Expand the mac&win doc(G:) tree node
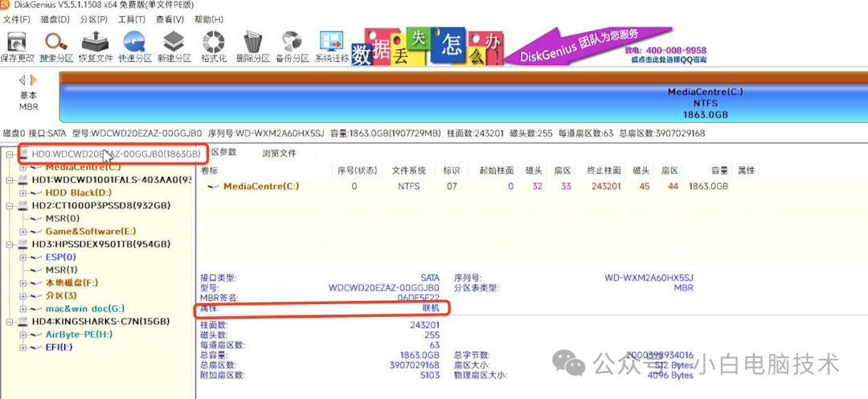This screenshot has width=868, height=399. click(23, 309)
